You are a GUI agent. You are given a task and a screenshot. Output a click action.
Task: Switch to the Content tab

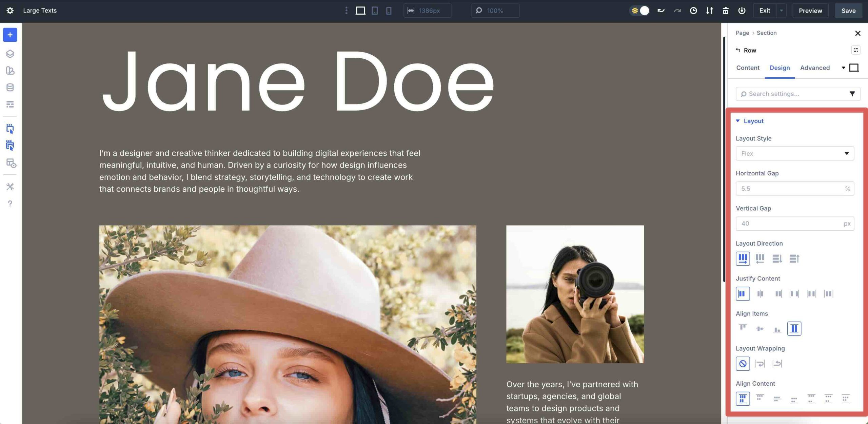[x=748, y=68]
